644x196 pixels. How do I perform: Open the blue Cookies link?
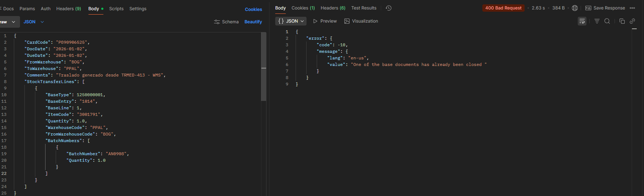point(253,9)
